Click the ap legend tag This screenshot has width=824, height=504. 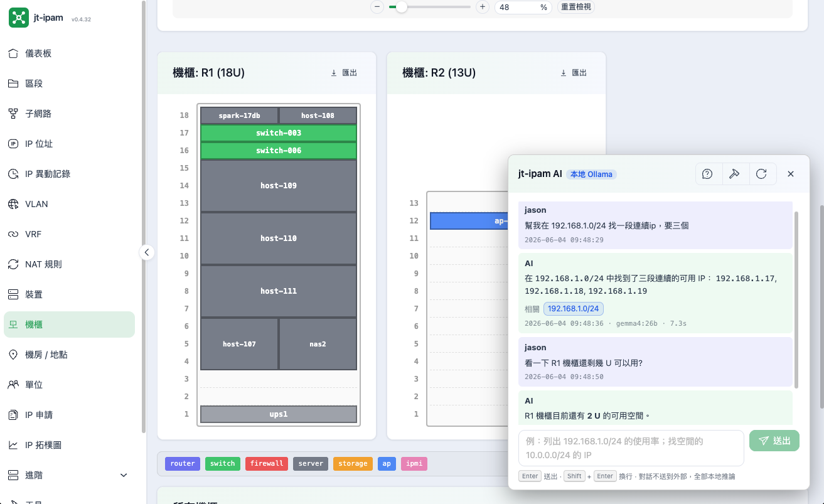click(x=387, y=464)
